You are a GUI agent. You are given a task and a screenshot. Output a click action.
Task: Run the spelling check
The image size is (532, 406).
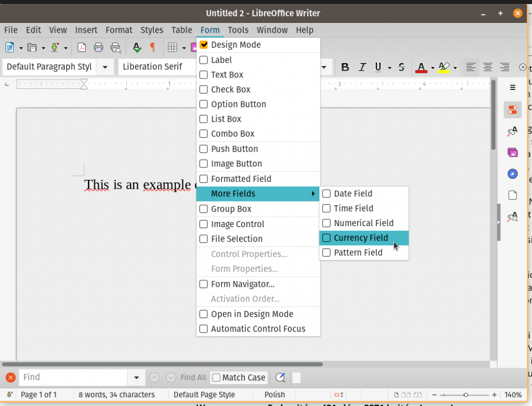(x=136, y=47)
